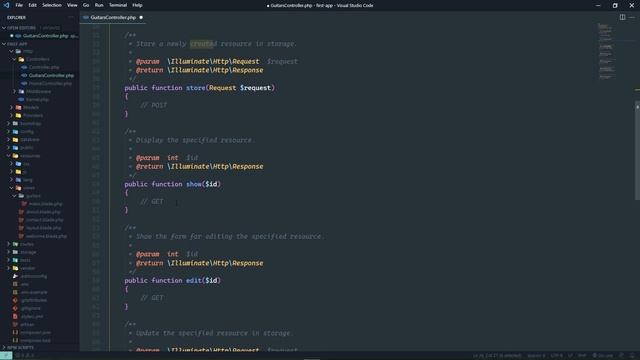This screenshot has width=640, height=360.
Task: Click the UTF-8 encoding indicator
Action: click(x=556, y=356)
